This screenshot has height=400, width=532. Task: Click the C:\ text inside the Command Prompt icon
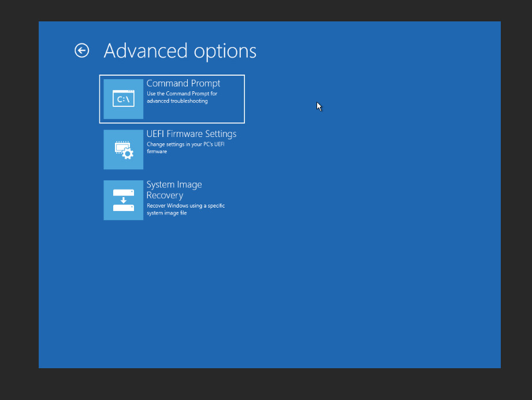point(123,100)
